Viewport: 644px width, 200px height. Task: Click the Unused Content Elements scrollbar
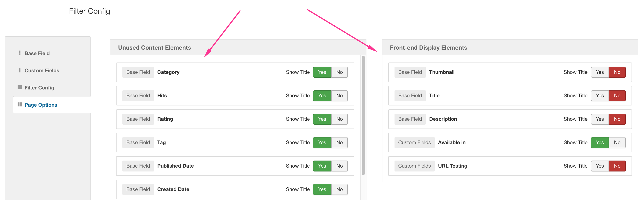click(363, 115)
